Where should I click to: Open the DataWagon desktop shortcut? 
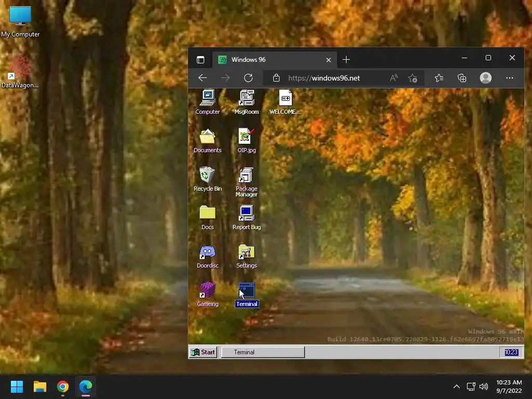[x=20, y=72]
